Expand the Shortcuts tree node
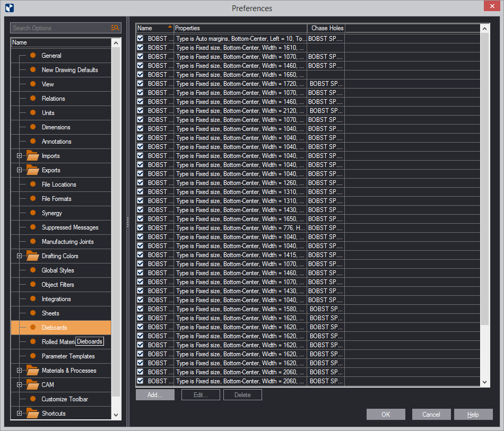This screenshot has height=431, width=504. click(19, 414)
